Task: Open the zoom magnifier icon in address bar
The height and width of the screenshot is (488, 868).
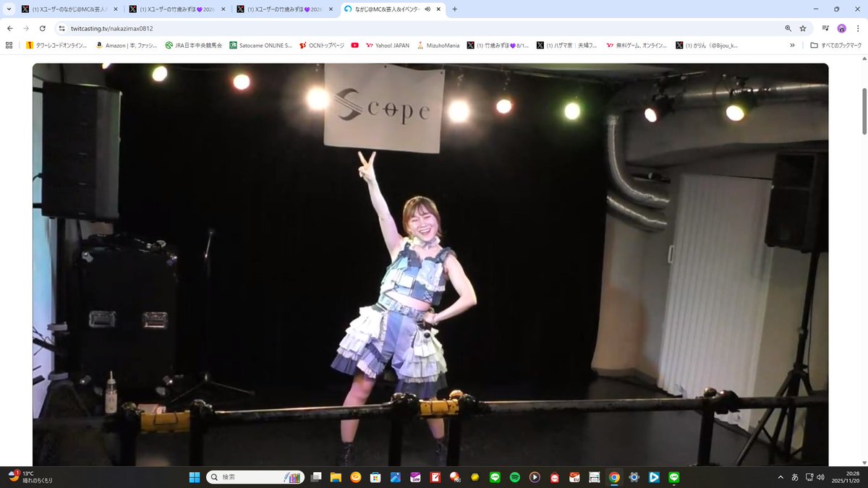Action: coord(788,28)
